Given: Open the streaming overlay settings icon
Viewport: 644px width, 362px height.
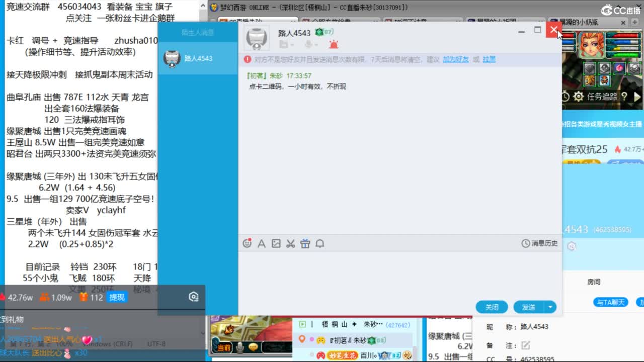Looking at the screenshot, I should click(x=194, y=297).
